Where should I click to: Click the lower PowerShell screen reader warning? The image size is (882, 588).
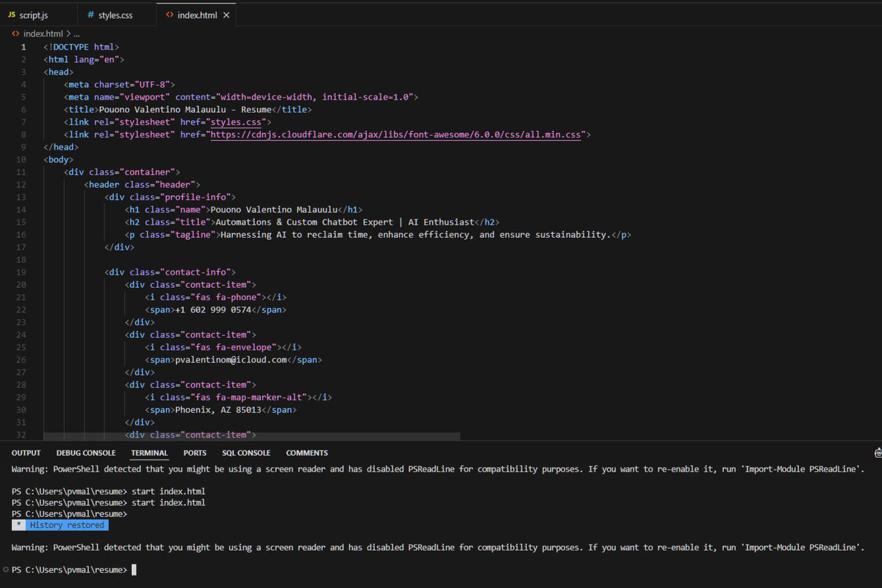click(438, 547)
